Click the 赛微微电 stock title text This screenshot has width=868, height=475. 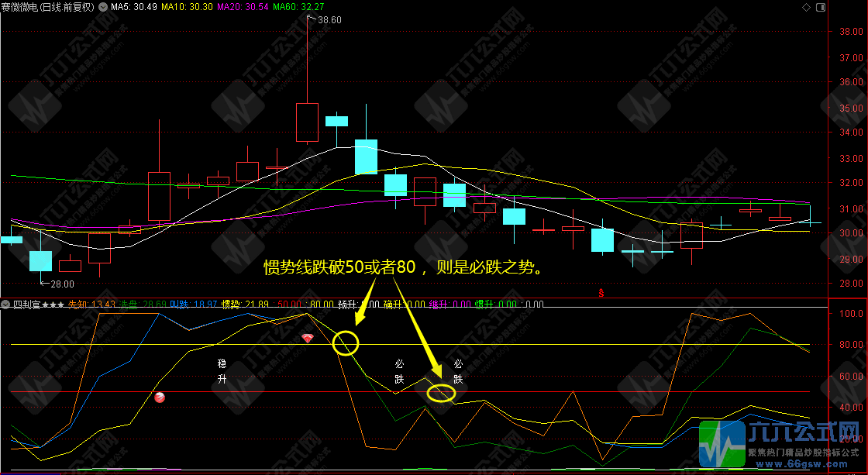22,7
